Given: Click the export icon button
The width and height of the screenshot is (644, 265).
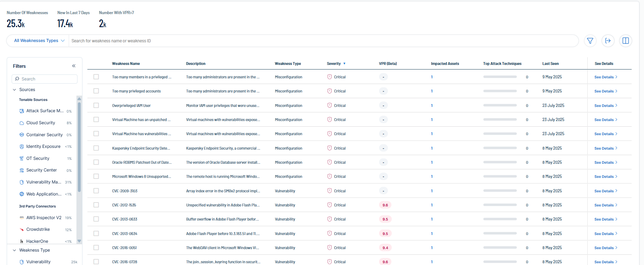Looking at the screenshot, I should click(608, 41).
